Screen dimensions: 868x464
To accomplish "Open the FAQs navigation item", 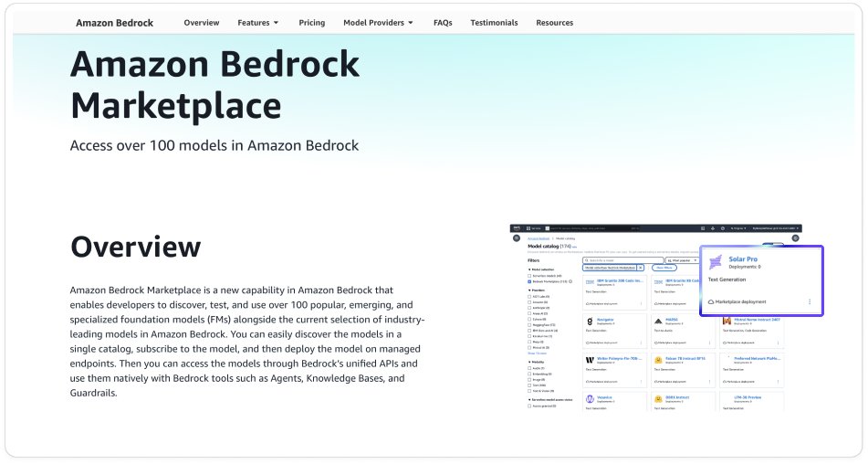I will [x=443, y=23].
